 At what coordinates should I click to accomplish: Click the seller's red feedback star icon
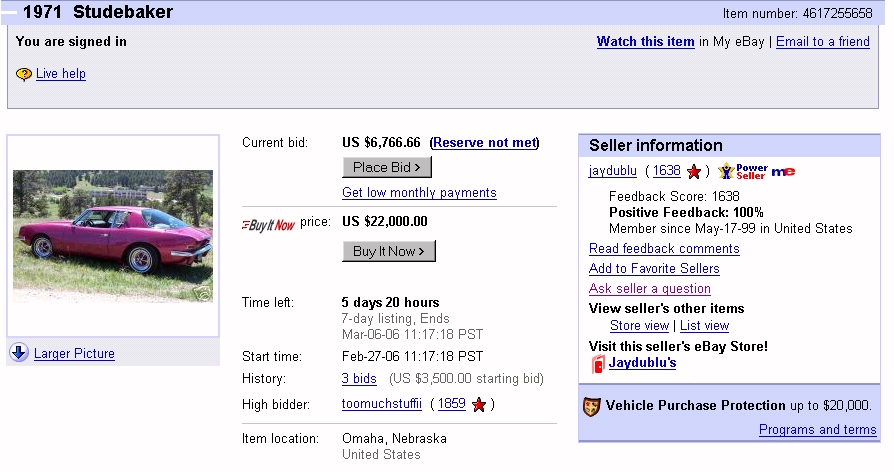(694, 172)
